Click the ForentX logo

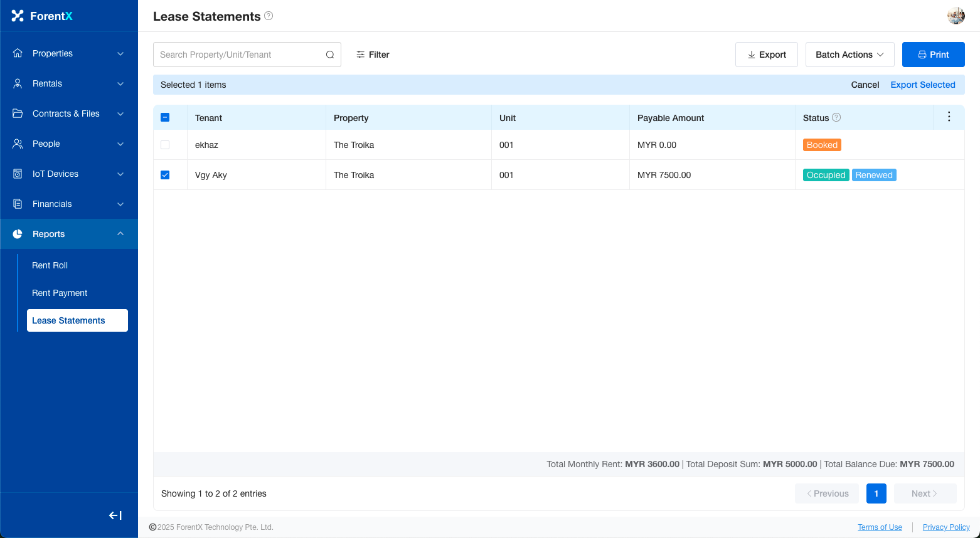coord(43,16)
